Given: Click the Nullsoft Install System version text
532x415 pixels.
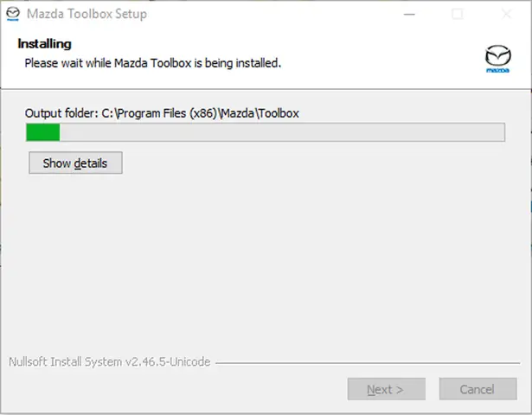Looking at the screenshot, I should (109, 361).
